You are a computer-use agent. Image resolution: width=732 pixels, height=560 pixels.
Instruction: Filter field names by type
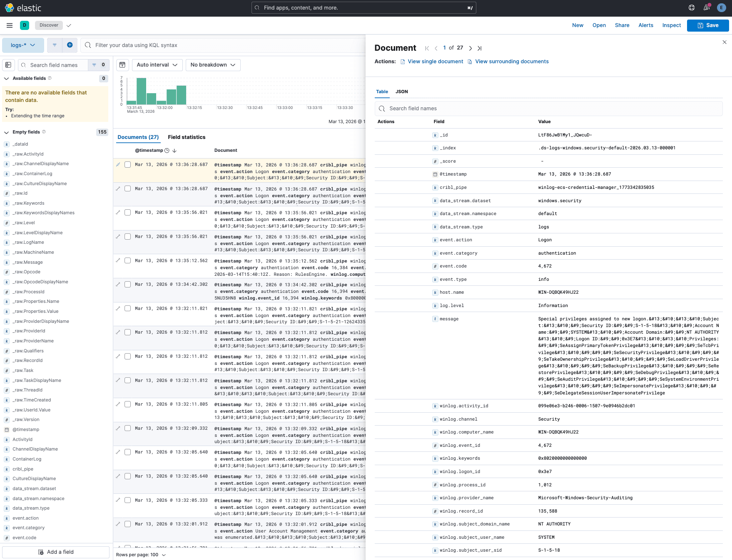94,65
